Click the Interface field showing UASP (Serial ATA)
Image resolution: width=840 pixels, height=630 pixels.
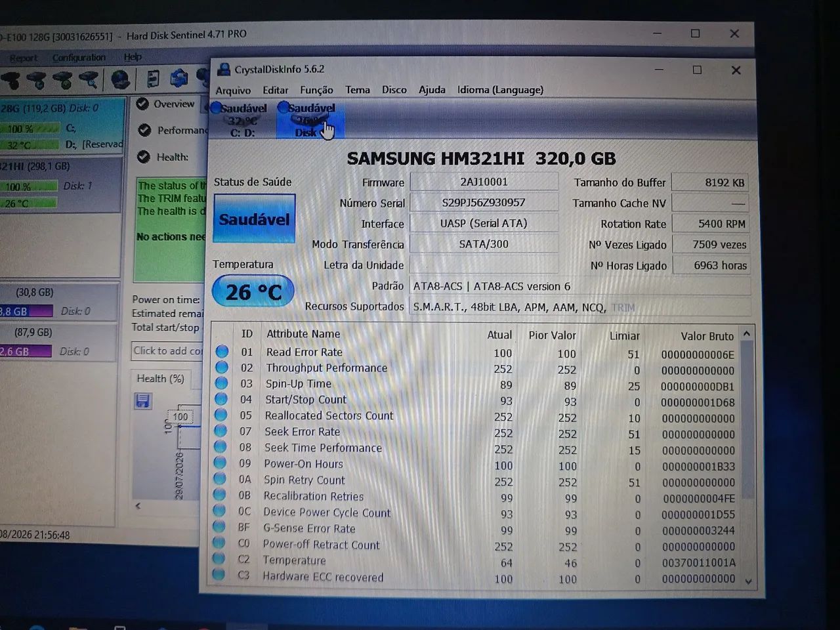tap(484, 223)
